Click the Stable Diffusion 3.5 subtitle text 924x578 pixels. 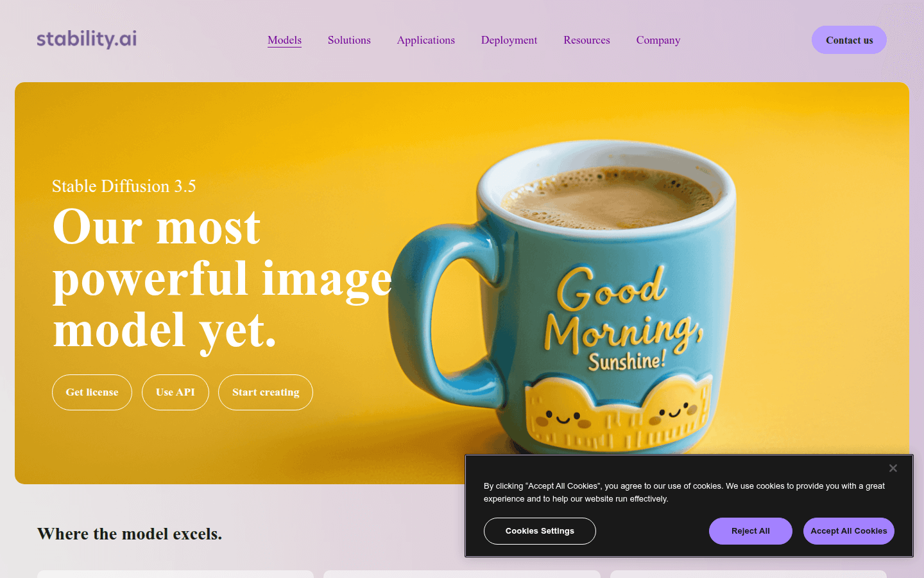pyautogui.click(x=124, y=186)
